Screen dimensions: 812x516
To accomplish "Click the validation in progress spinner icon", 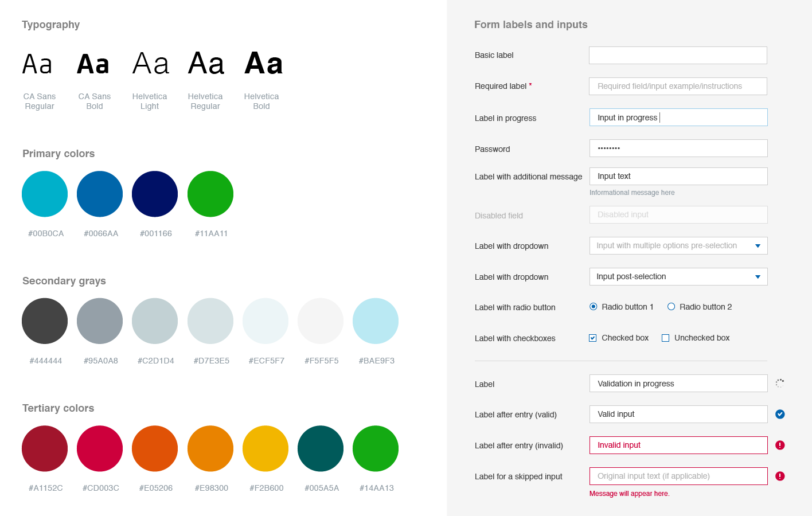I will coord(780,383).
